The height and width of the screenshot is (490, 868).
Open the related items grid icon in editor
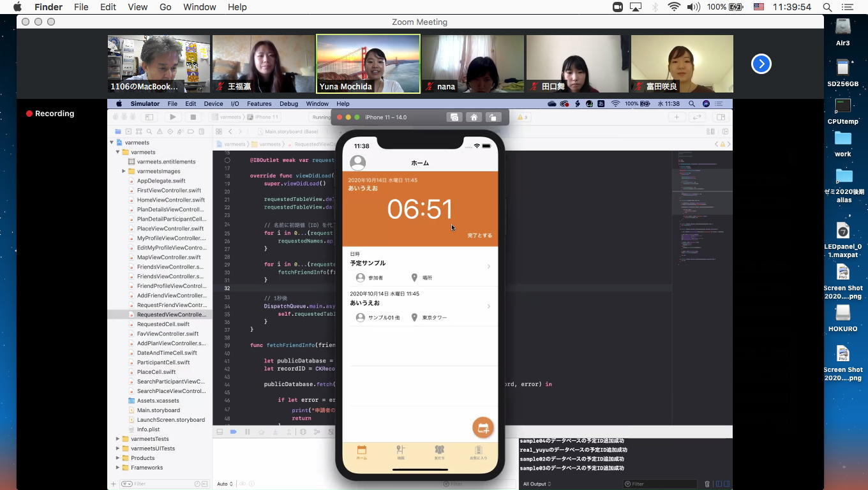pos(219,132)
